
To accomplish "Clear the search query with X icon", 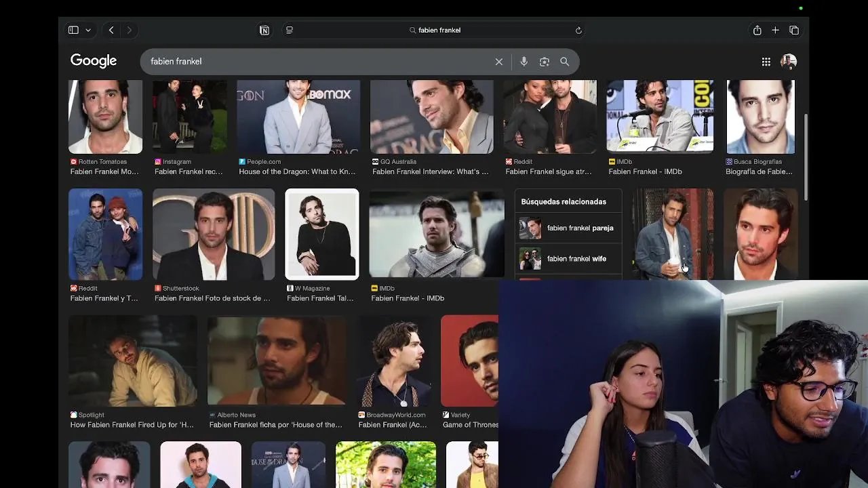I will pyautogui.click(x=499, y=62).
